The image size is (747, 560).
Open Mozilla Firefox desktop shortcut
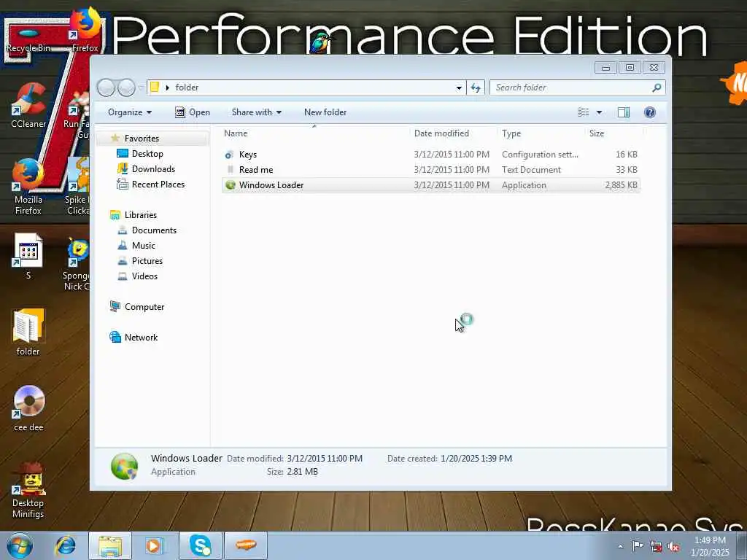point(28,187)
